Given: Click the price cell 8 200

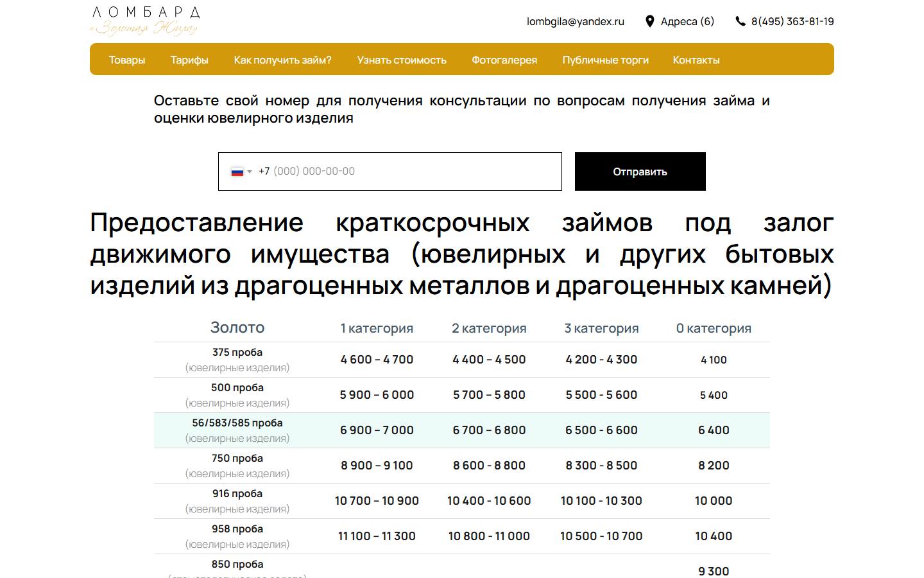Looking at the screenshot, I should (714, 466).
